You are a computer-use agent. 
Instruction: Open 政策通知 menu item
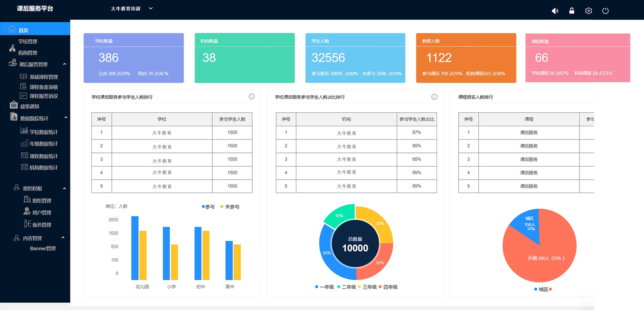[x=30, y=107]
